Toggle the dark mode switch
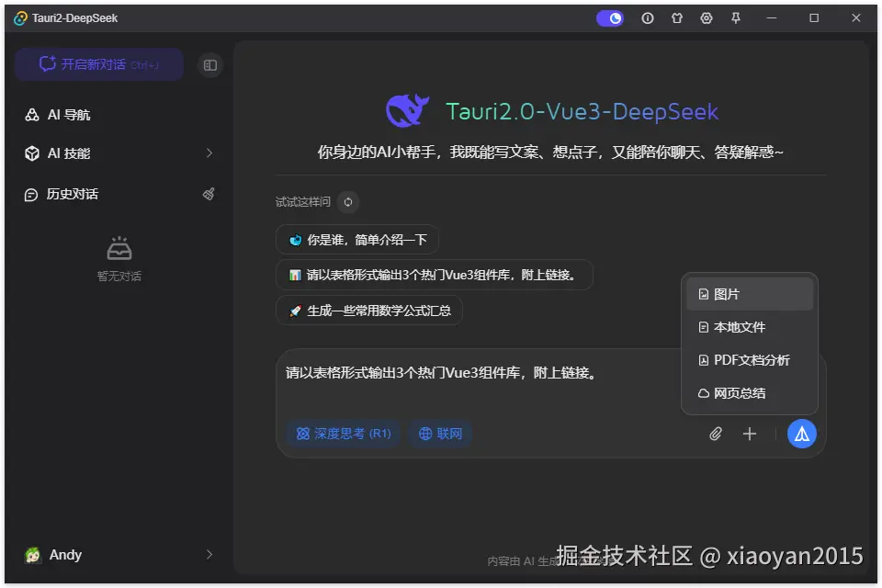882x588 pixels. pyautogui.click(x=610, y=18)
